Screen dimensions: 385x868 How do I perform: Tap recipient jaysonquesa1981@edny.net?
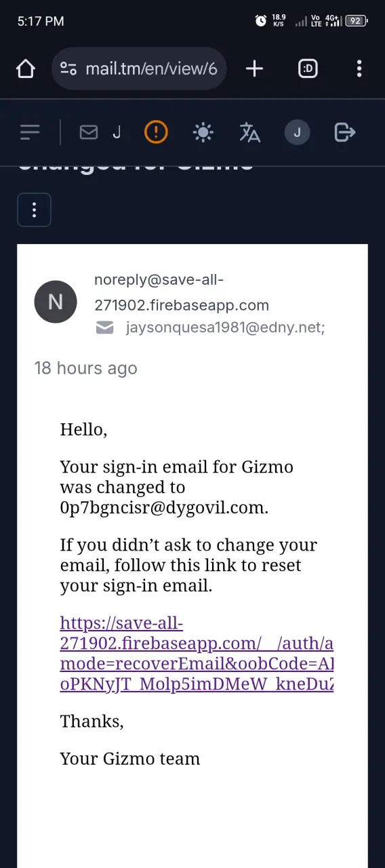226,328
